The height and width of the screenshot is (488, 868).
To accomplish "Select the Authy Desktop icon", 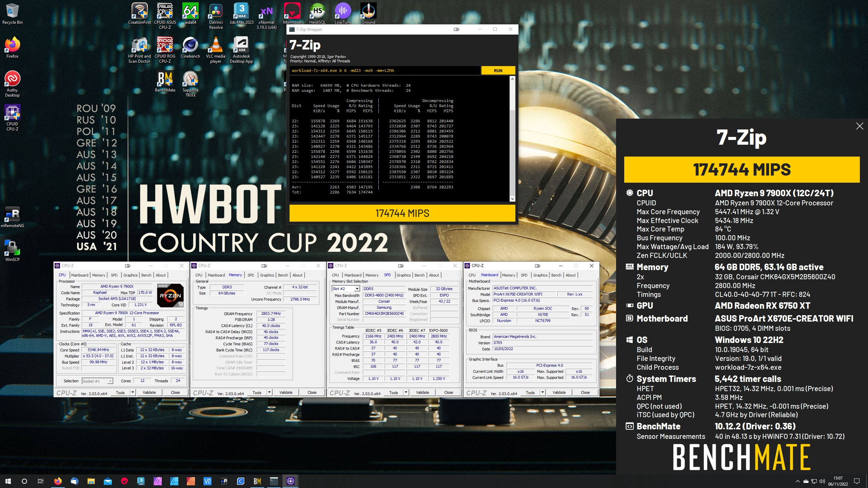I will (x=12, y=84).
